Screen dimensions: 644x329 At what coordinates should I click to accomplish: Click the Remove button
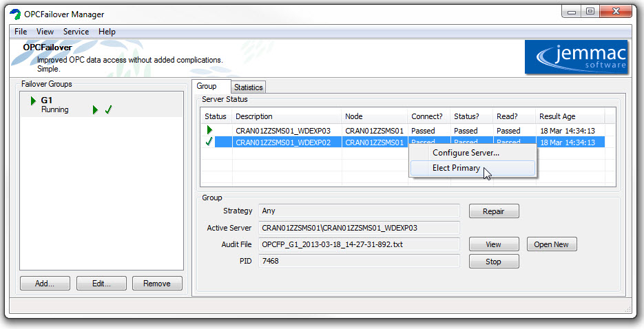157,284
